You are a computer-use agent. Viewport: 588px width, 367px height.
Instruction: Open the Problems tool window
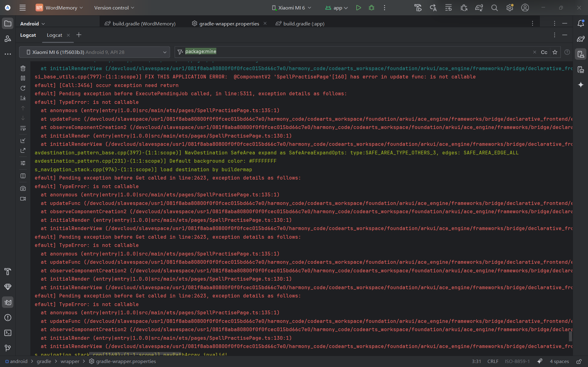click(8, 318)
